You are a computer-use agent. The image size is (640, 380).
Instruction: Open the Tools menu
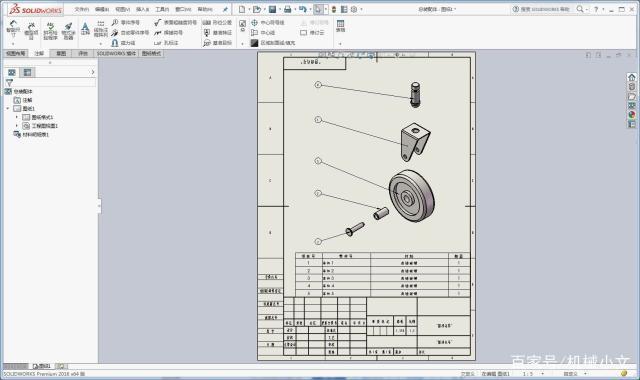(x=162, y=9)
